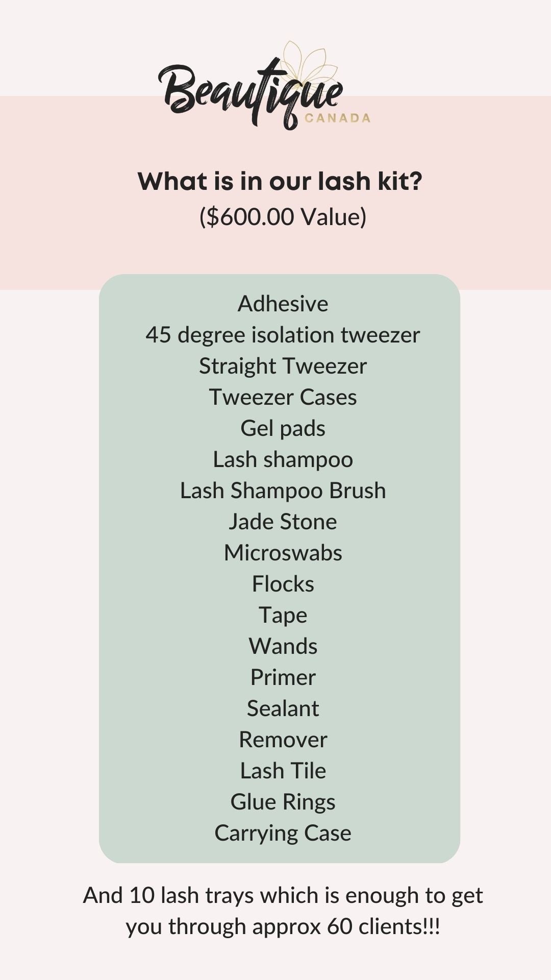
Task: Click the "Jade Stone" item
Action: click(283, 522)
